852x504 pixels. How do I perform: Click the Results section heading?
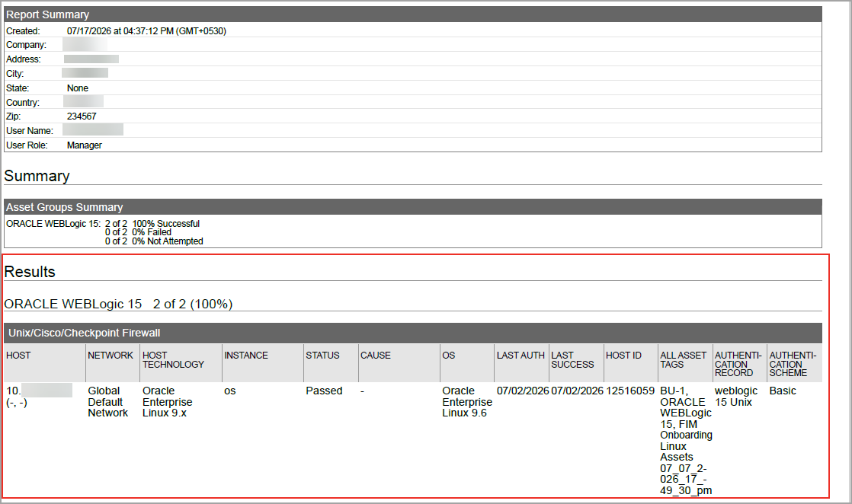pyautogui.click(x=30, y=272)
